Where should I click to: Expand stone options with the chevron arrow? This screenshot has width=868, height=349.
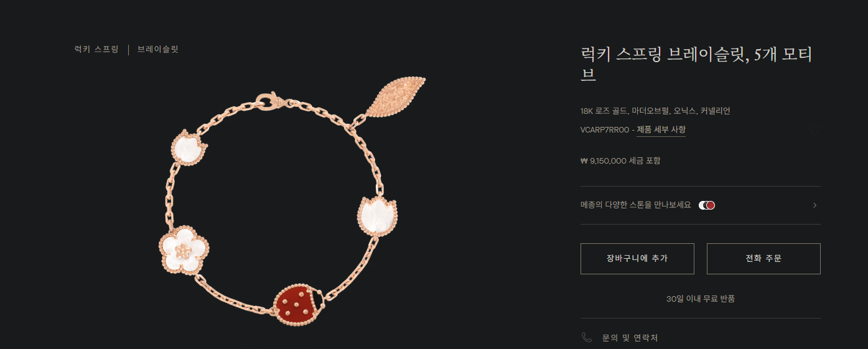(814, 205)
